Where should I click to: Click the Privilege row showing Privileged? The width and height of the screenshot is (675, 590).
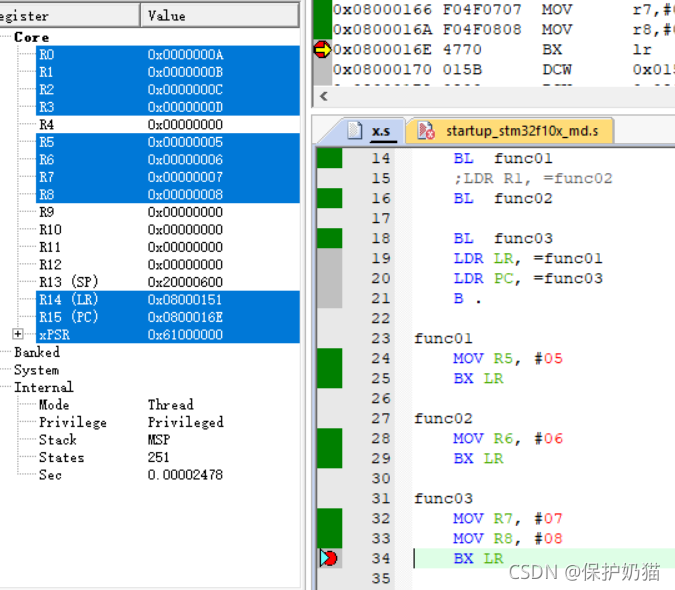pos(131,422)
